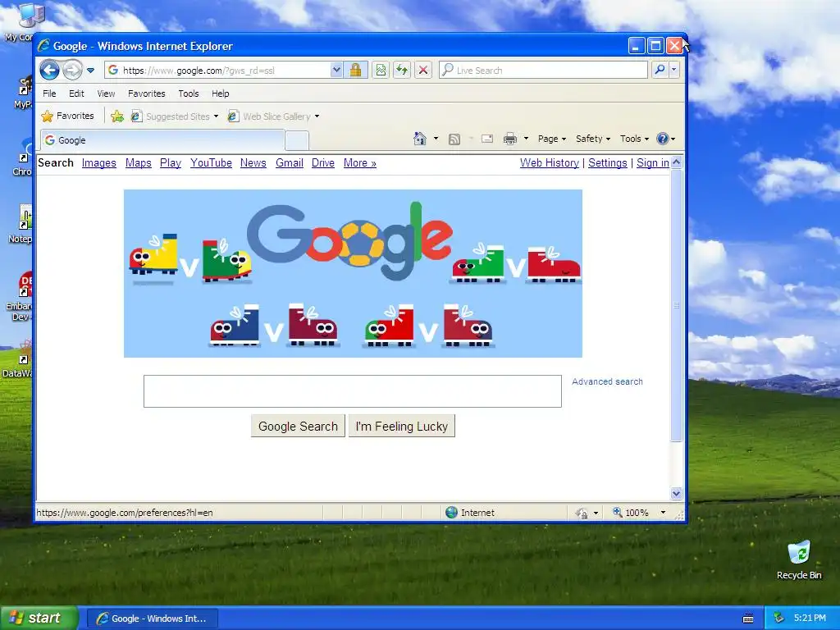Expand the Print options dropdown arrow
Viewport: 840px width, 630px height.
coord(526,139)
